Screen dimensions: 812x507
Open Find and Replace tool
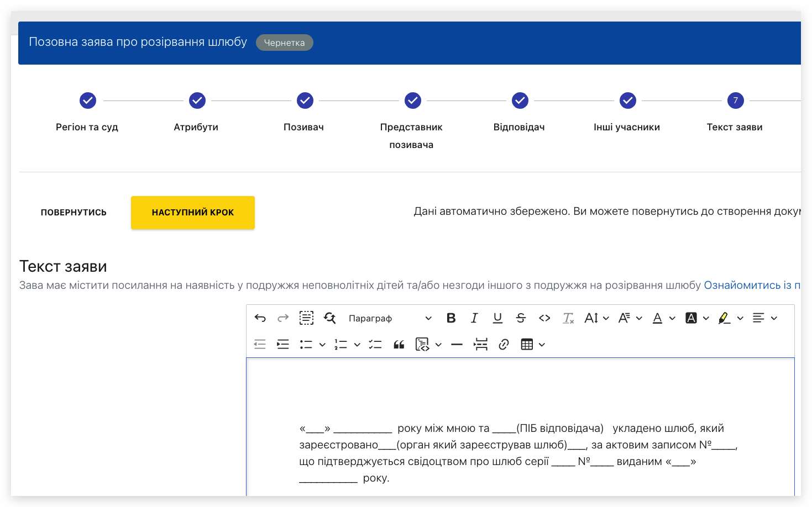330,318
